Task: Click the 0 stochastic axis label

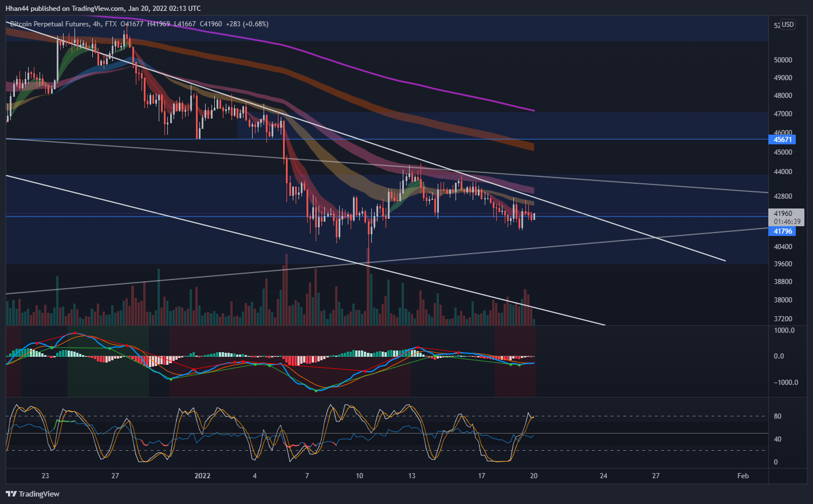Action: coord(776,462)
